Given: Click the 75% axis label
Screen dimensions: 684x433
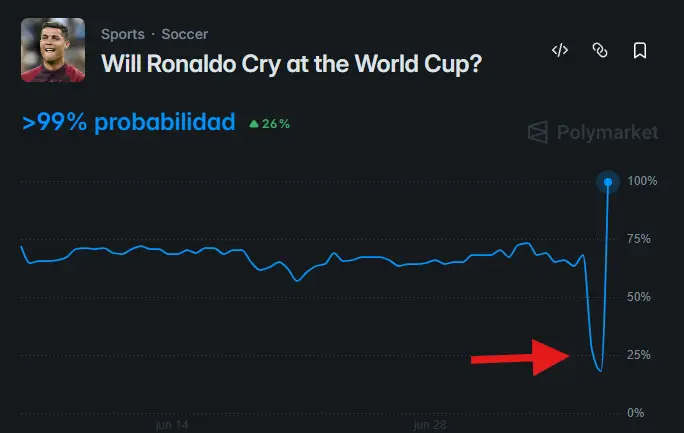Looking at the screenshot, I should click(639, 239).
